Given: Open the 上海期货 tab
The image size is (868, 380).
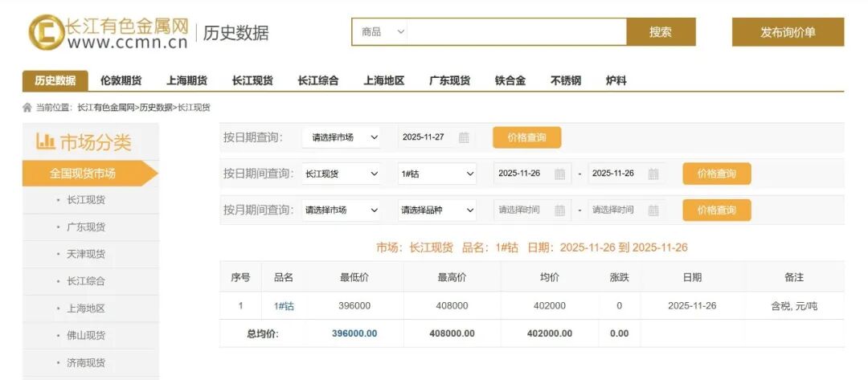Looking at the screenshot, I should [x=186, y=80].
